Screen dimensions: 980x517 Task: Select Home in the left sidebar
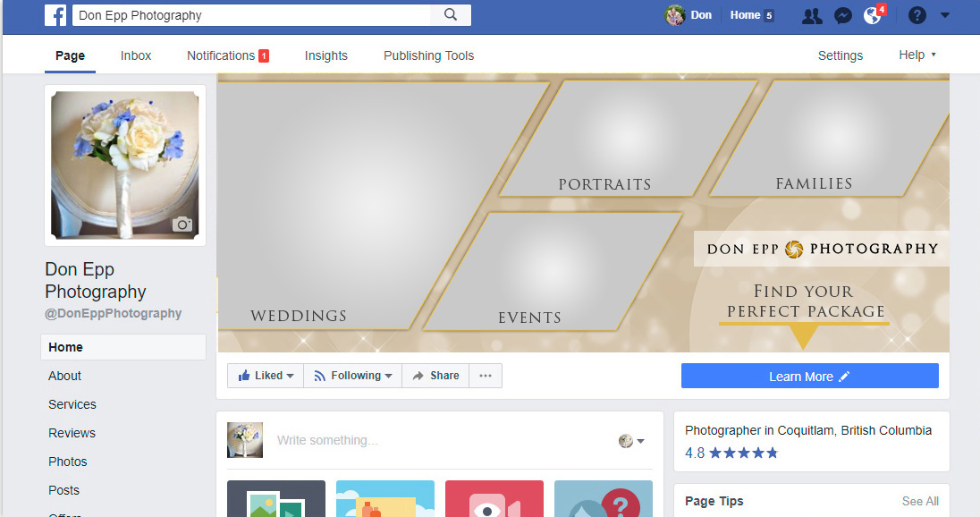pos(123,347)
